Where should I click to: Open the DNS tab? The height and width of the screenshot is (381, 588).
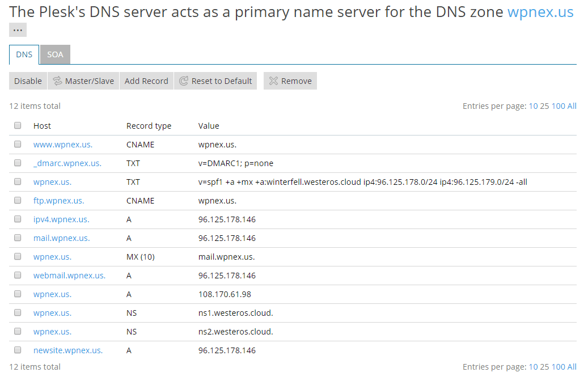(24, 55)
